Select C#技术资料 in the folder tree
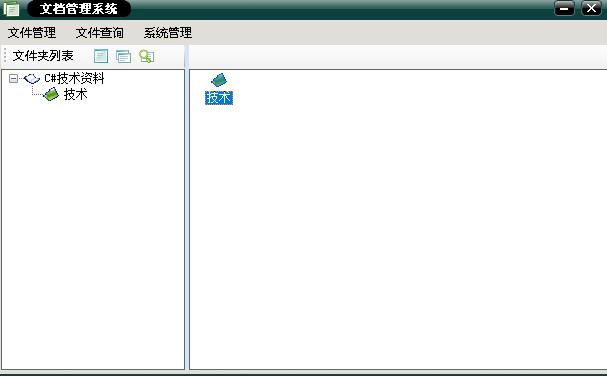The image size is (607, 376). pos(74,79)
